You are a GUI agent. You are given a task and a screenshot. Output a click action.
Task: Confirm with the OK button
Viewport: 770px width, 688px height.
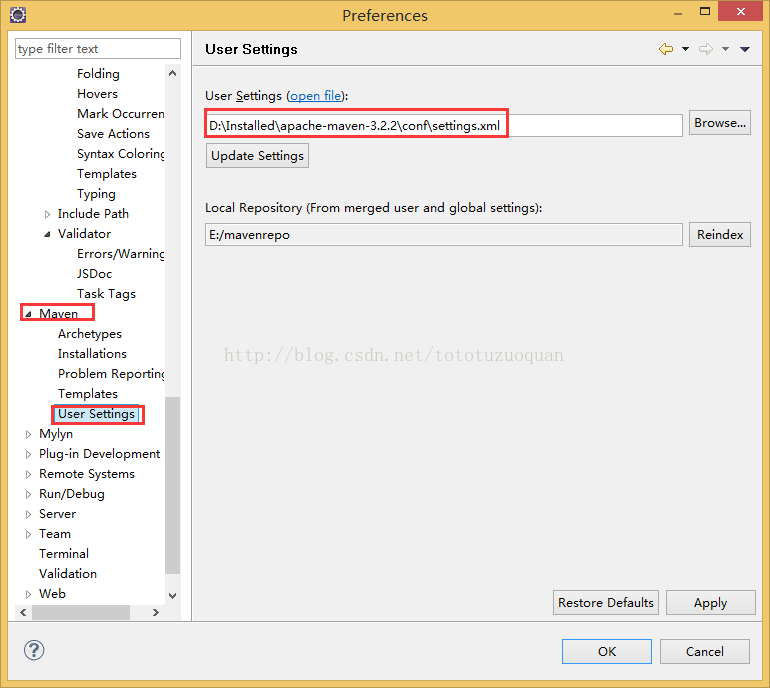(x=606, y=652)
